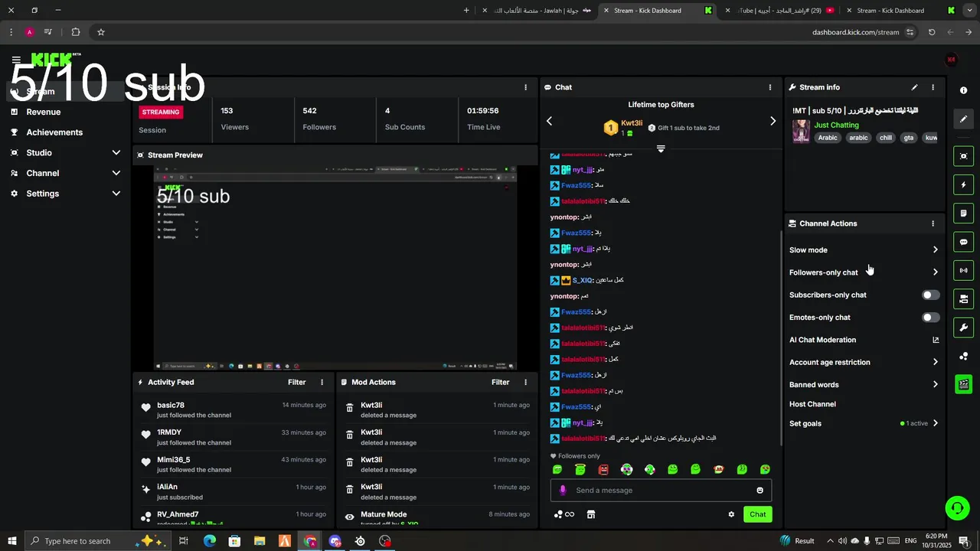Viewport: 980px width, 551px height.
Task: Click the green clapperboard clips icon
Action: click(x=963, y=384)
